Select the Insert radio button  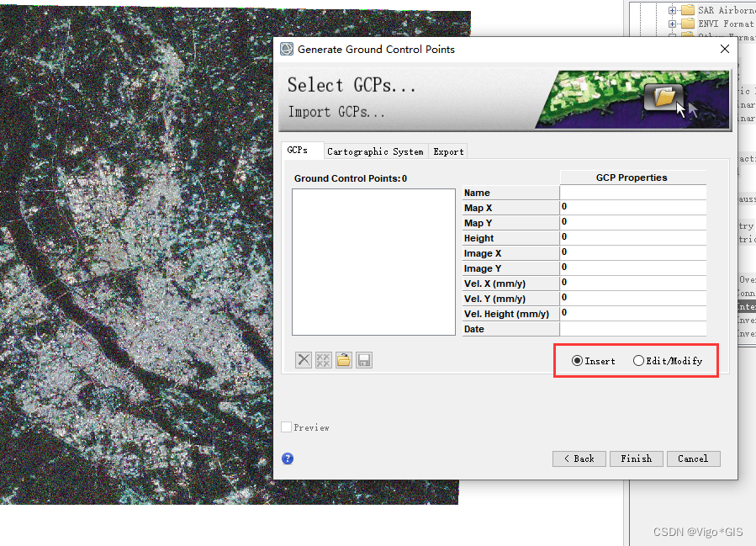click(577, 361)
